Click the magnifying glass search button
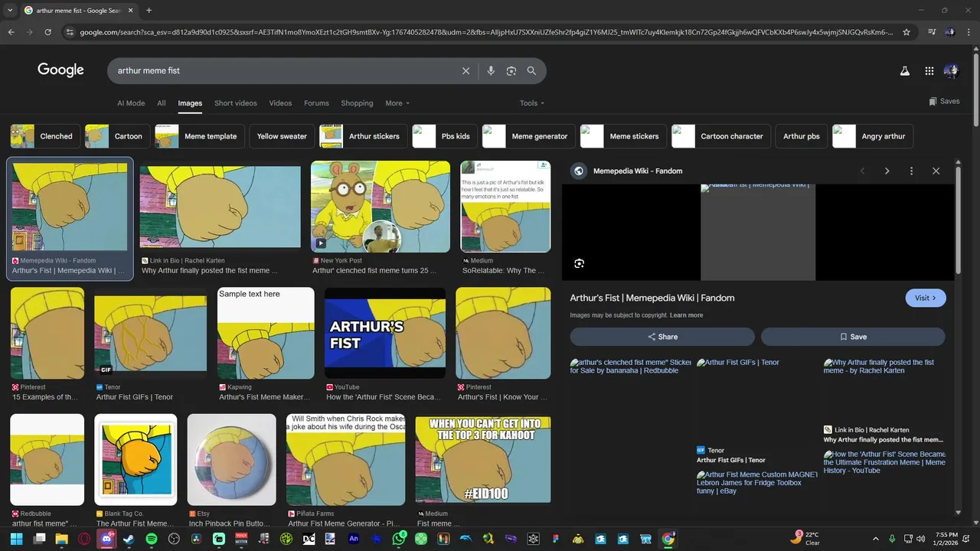Image resolution: width=980 pixels, height=551 pixels. 531,70
